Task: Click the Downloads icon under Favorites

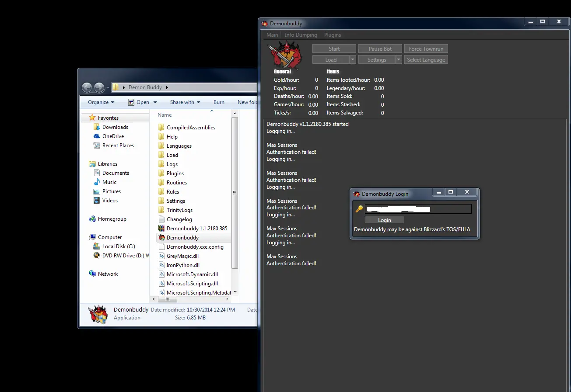Action: 97,127
